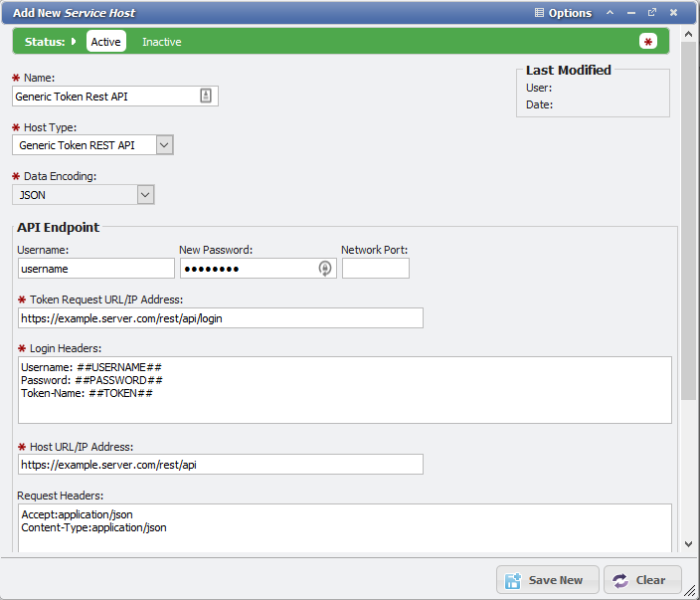The image size is (700, 600).
Task: Click the Clear button
Action: (x=642, y=580)
